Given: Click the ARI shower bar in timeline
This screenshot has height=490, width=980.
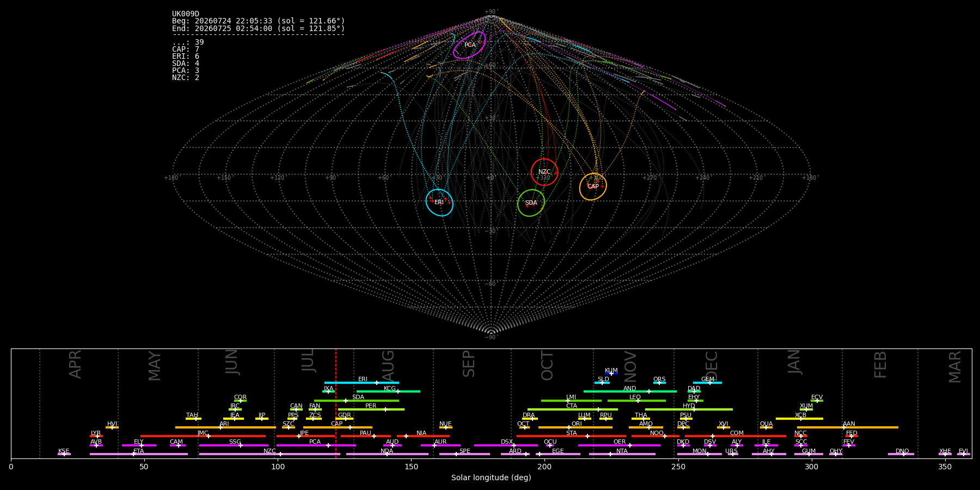Looking at the screenshot, I should point(225,427).
